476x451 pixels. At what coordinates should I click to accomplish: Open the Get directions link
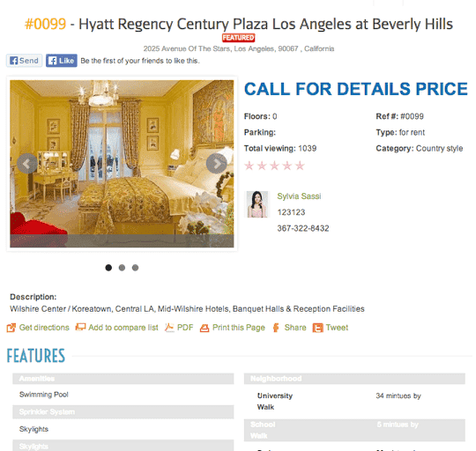[x=44, y=328]
